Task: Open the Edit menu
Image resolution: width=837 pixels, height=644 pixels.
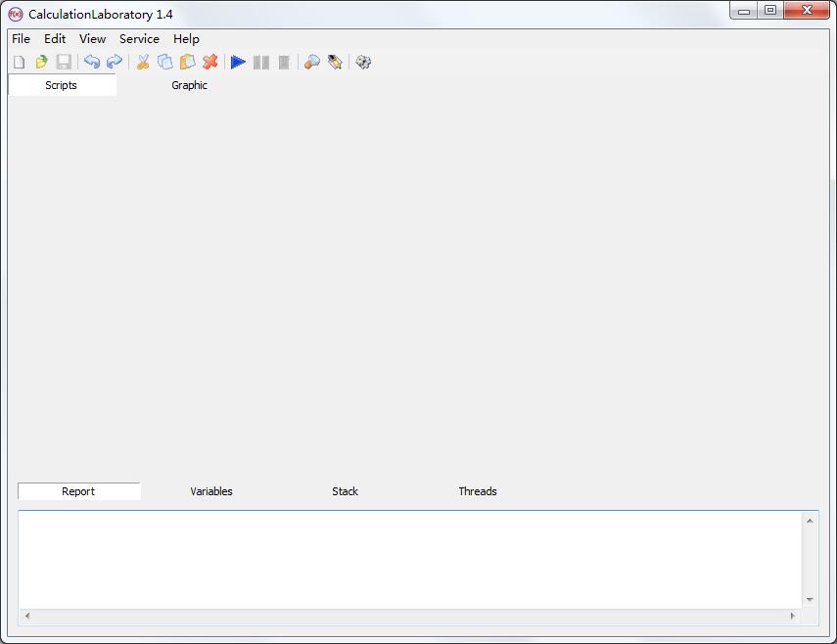Action: 55,39
